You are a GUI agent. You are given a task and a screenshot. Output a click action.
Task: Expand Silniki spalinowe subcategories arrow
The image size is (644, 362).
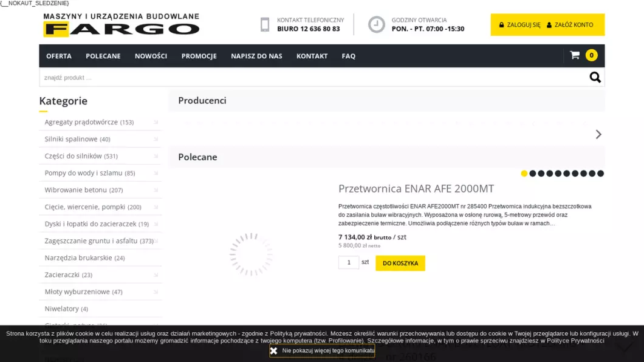pyautogui.click(x=156, y=139)
